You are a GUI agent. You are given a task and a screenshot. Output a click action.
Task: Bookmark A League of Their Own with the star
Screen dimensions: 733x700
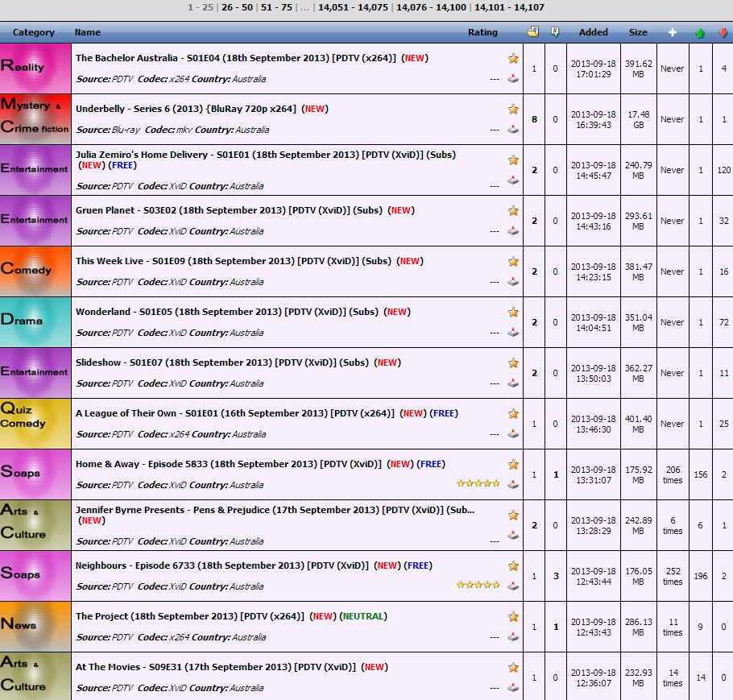coord(513,413)
